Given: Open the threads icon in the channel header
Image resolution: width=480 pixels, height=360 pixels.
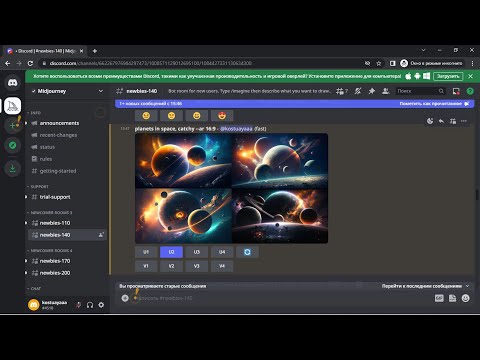Looking at the screenshot, I should coord(341,91).
